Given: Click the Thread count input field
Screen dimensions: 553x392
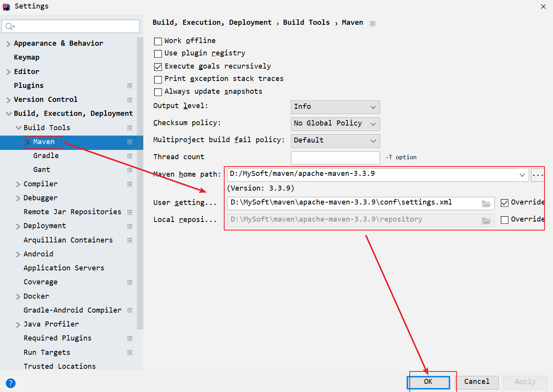Looking at the screenshot, I should (335, 158).
